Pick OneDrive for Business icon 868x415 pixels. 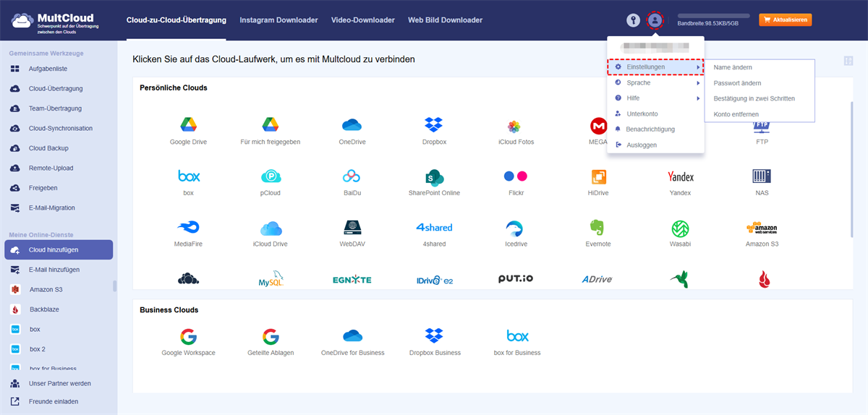pyautogui.click(x=352, y=336)
